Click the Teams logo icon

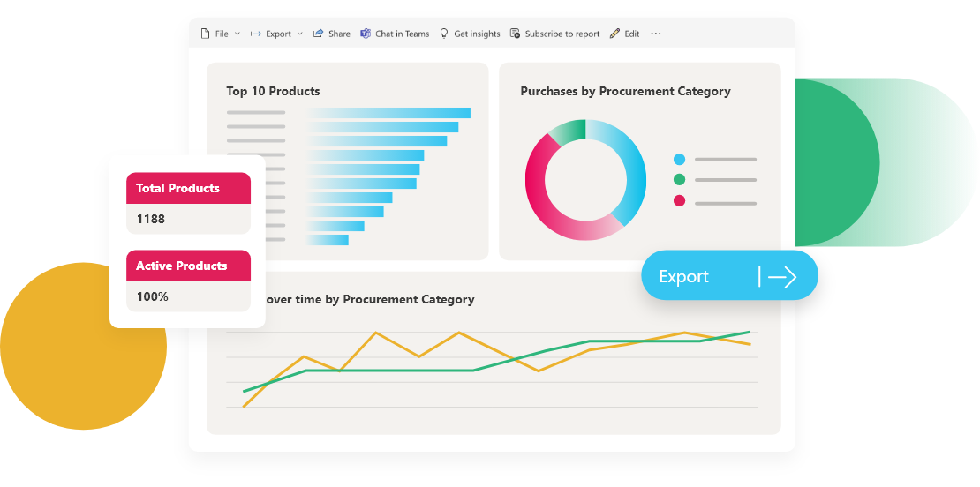[366, 34]
